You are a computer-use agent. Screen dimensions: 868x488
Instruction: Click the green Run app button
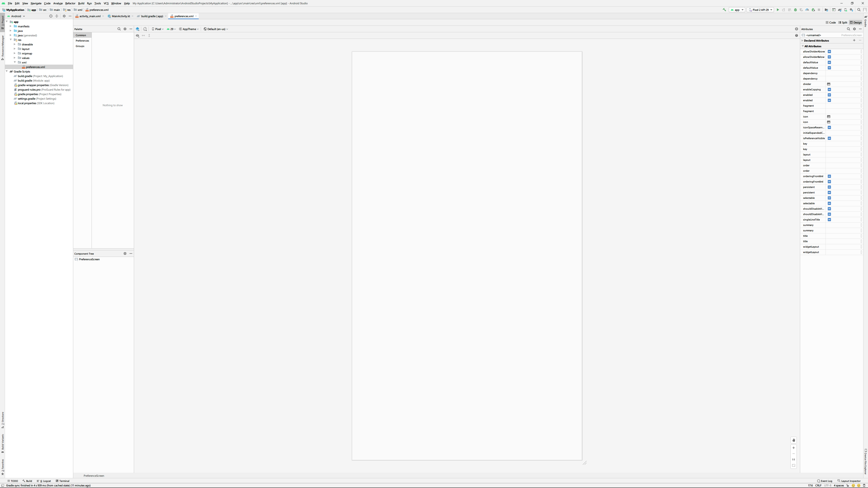778,10
